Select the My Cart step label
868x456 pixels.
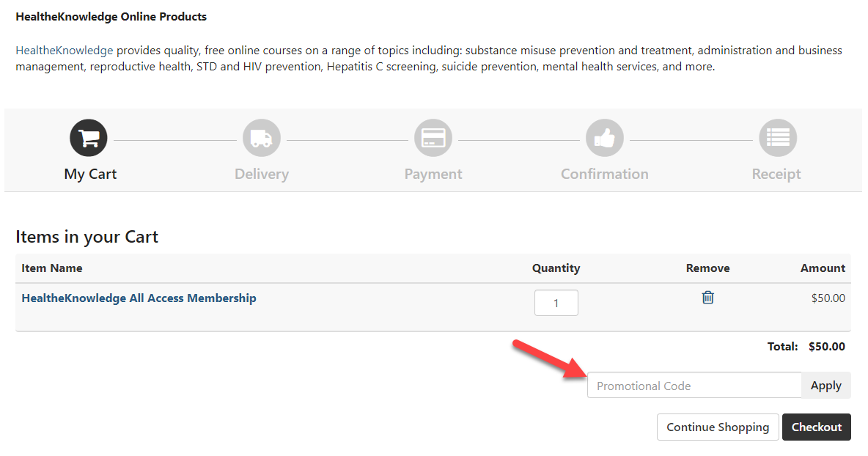coord(90,174)
